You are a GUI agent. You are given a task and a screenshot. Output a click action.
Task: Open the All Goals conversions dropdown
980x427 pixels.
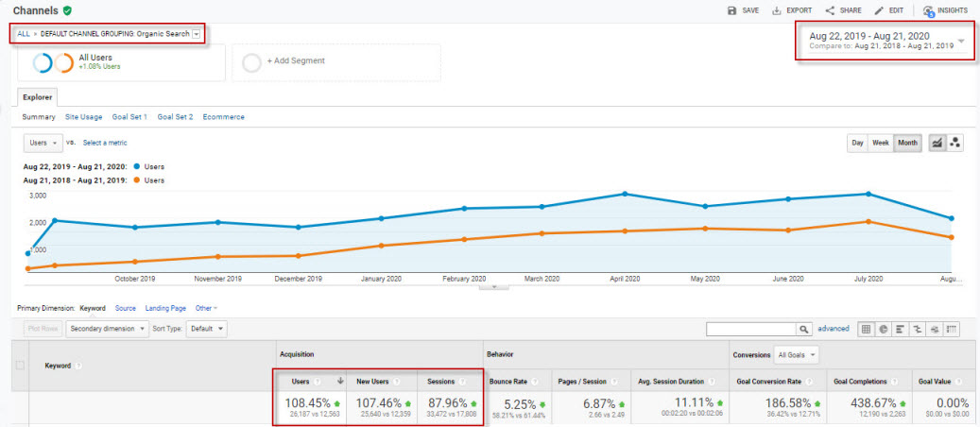point(797,355)
